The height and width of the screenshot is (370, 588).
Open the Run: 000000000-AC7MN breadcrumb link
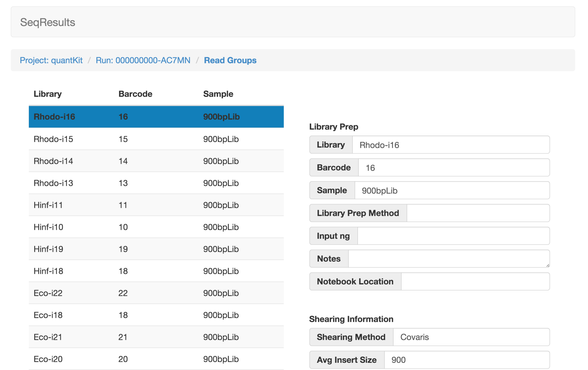tap(143, 60)
